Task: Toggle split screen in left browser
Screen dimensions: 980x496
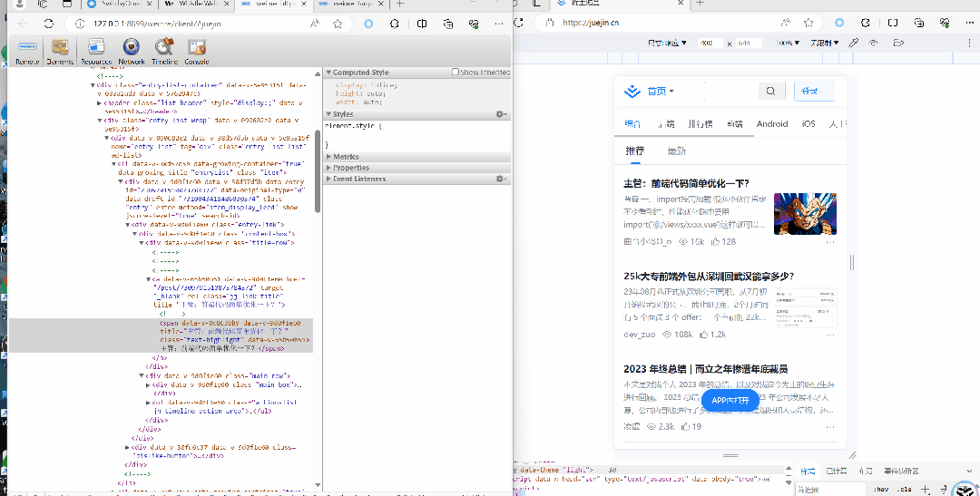Action: tap(422, 24)
